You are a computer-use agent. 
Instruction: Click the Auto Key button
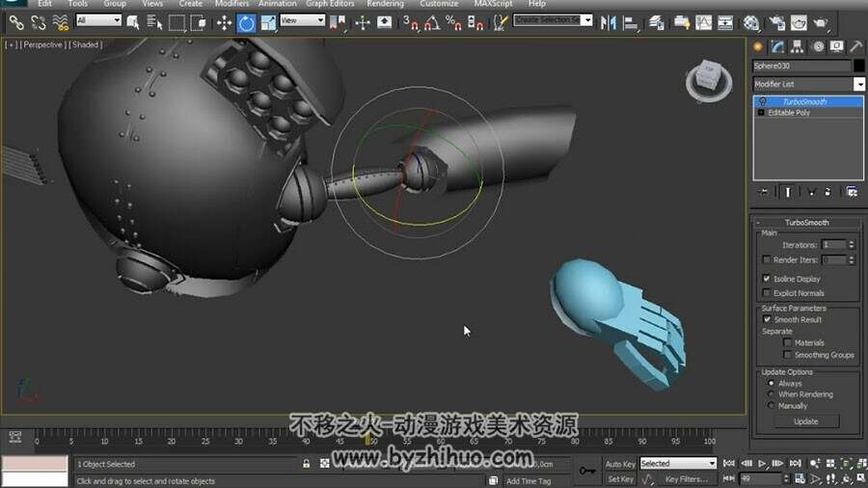point(620,464)
